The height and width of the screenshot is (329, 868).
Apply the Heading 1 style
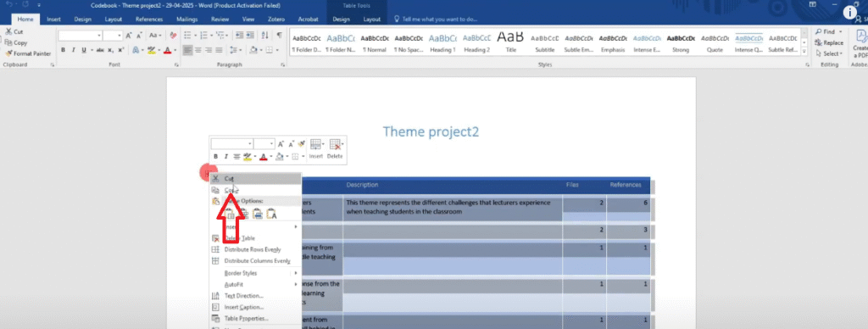click(x=442, y=42)
